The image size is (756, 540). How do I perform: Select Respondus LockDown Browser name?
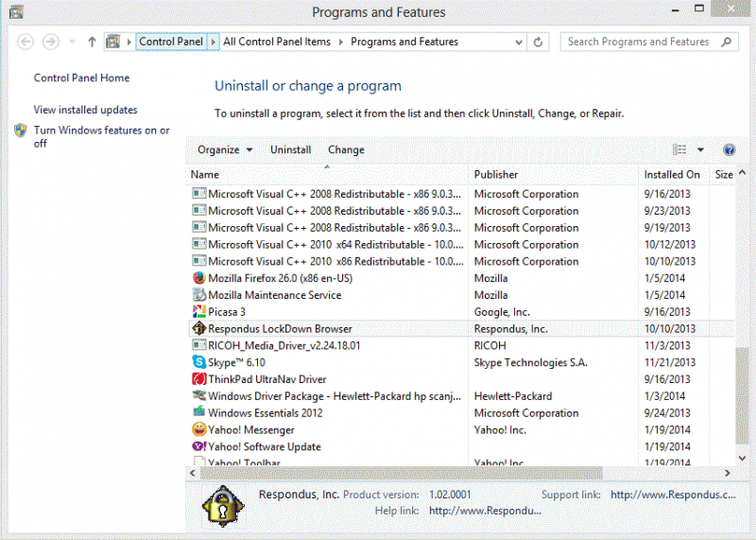click(280, 329)
